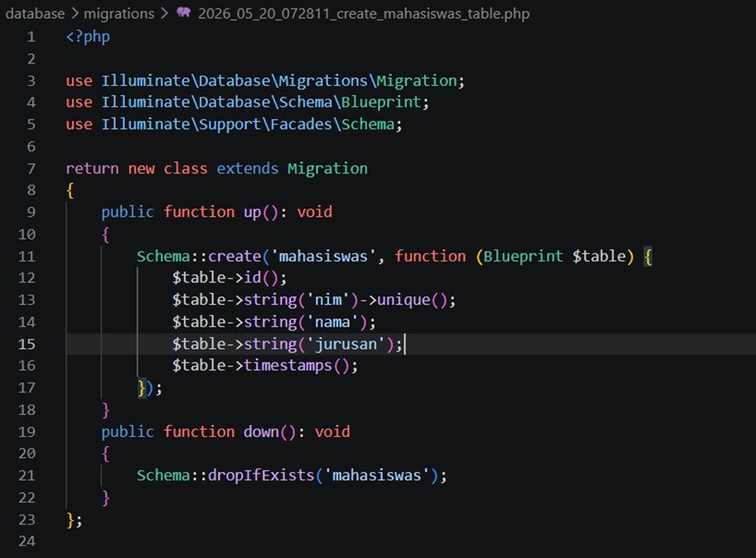Click 'Illuminate\Database\Schema\Blueprint' import
Viewport: 756px width, 558px height.
click(261, 102)
